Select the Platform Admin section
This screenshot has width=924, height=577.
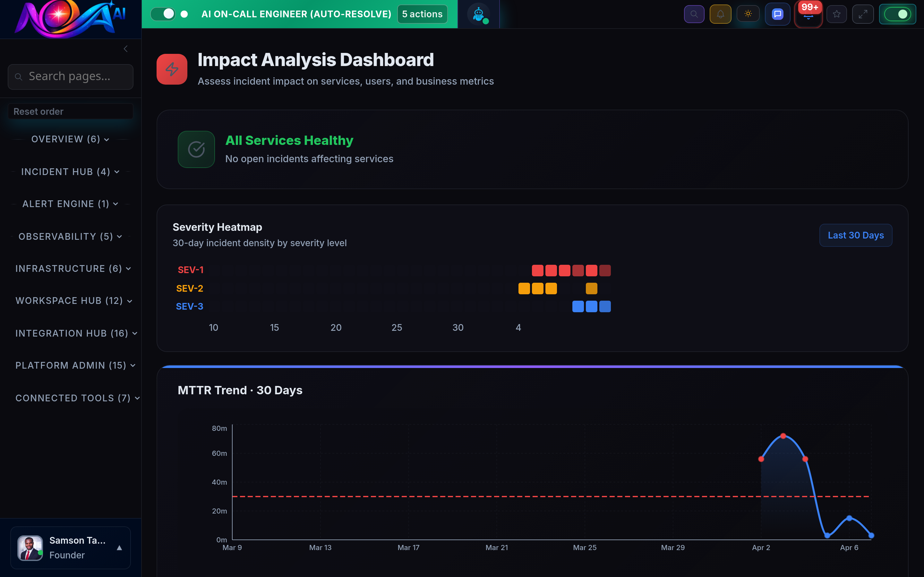[75, 365]
